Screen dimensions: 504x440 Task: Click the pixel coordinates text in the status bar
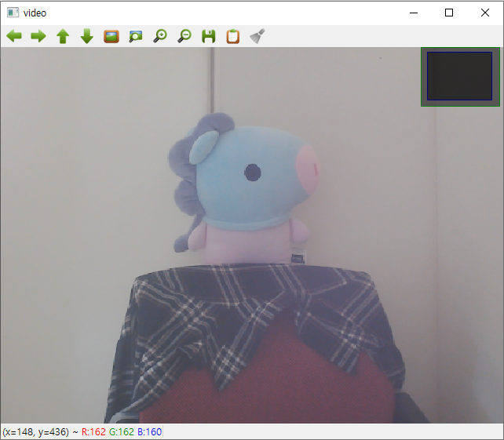pyautogui.click(x=35, y=432)
